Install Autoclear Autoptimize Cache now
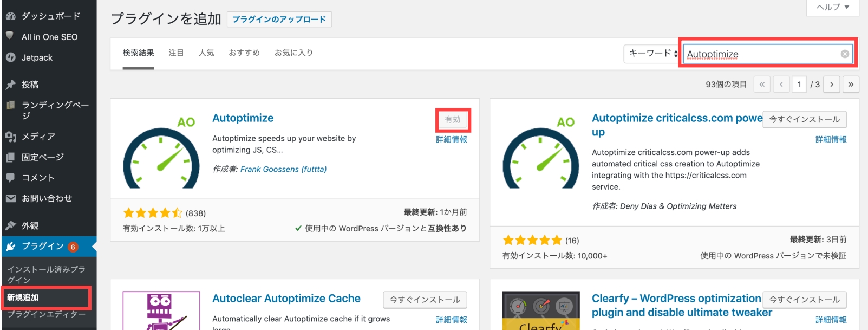The width and height of the screenshot is (868, 330). click(x=425, y=300)
